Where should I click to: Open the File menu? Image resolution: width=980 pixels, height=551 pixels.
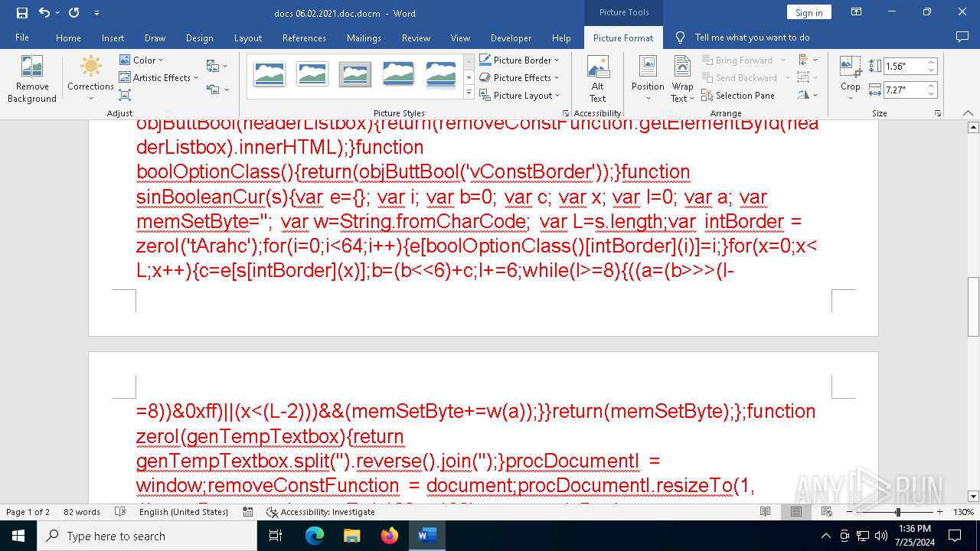pyautogui.click(x=22, y=37)
